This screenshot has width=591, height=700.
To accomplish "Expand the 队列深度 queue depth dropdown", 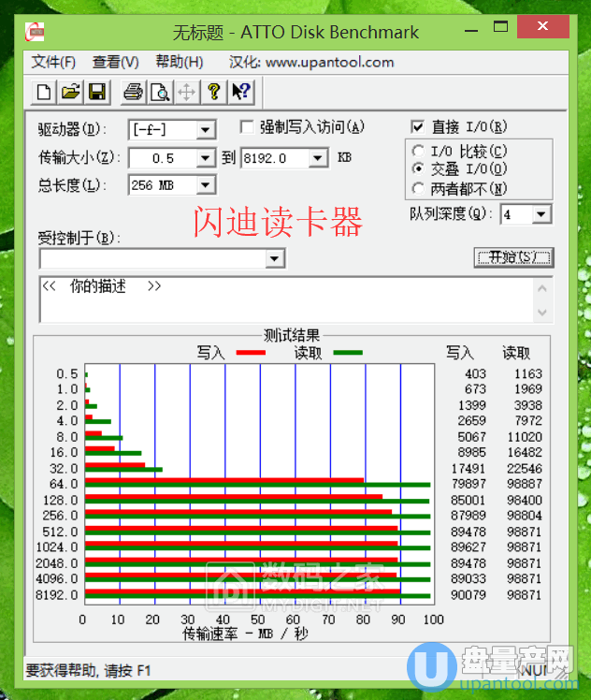I will click(x=541, y=215).
